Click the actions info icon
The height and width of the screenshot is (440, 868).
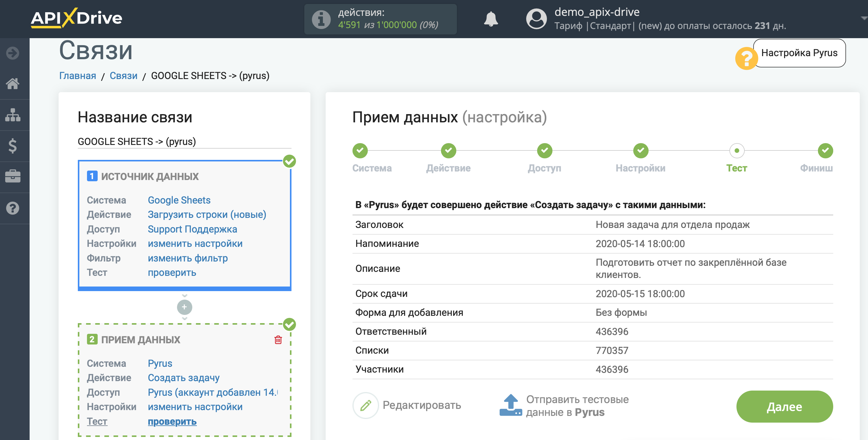321,19
